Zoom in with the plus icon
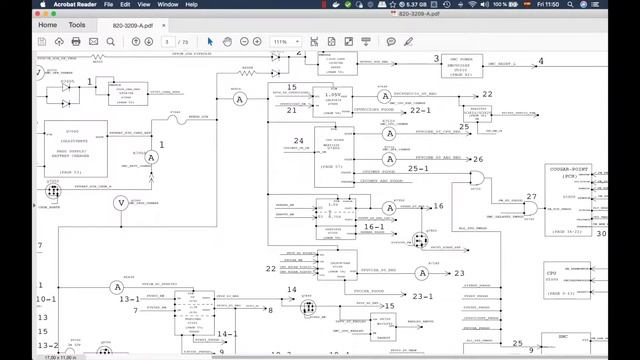The width and height of the screenshot is (640, 360). 257,42
